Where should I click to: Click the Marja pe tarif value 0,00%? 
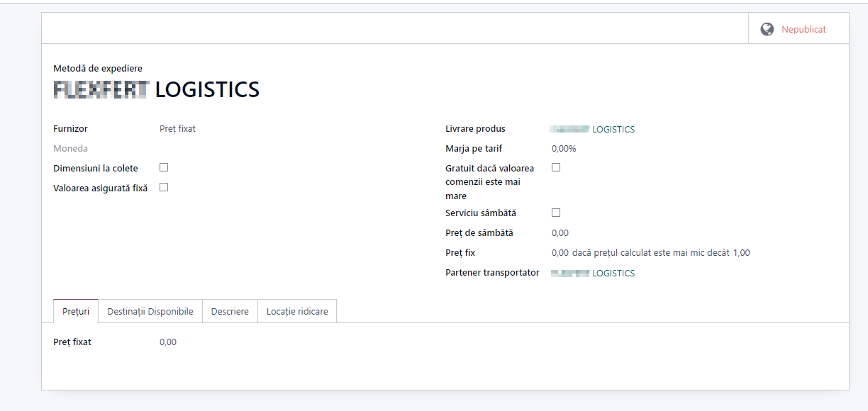click(x=564, y=149)
